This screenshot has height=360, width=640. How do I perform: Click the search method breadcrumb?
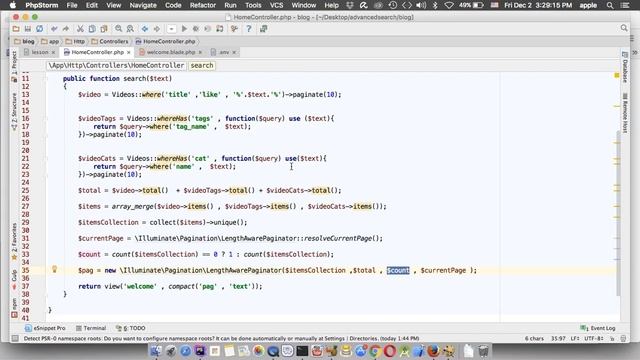(202, 65)
